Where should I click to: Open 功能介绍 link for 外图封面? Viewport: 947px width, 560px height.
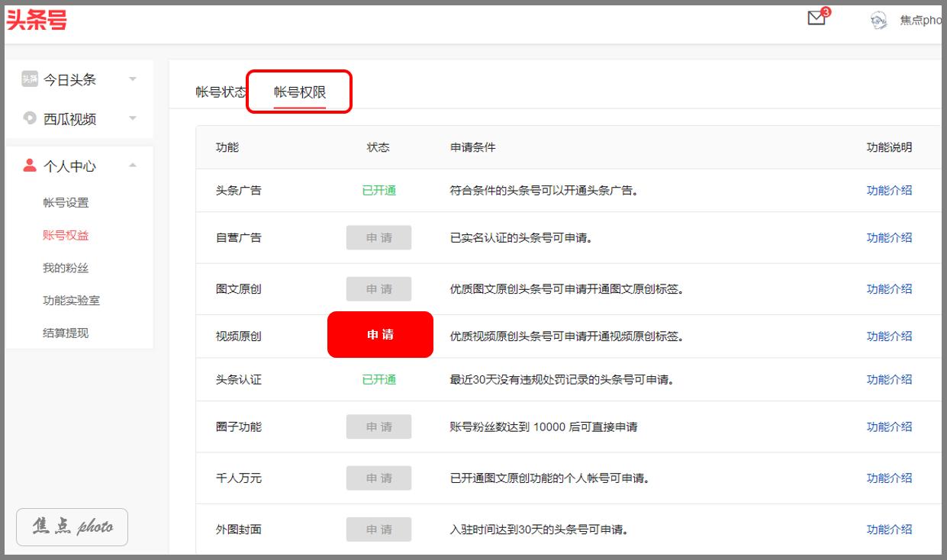(x=889, y=529)
